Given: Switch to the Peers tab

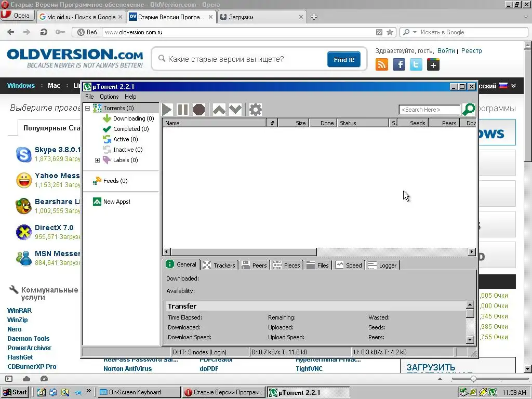Looking at the screenshot, I should click(x=255, y=265).
